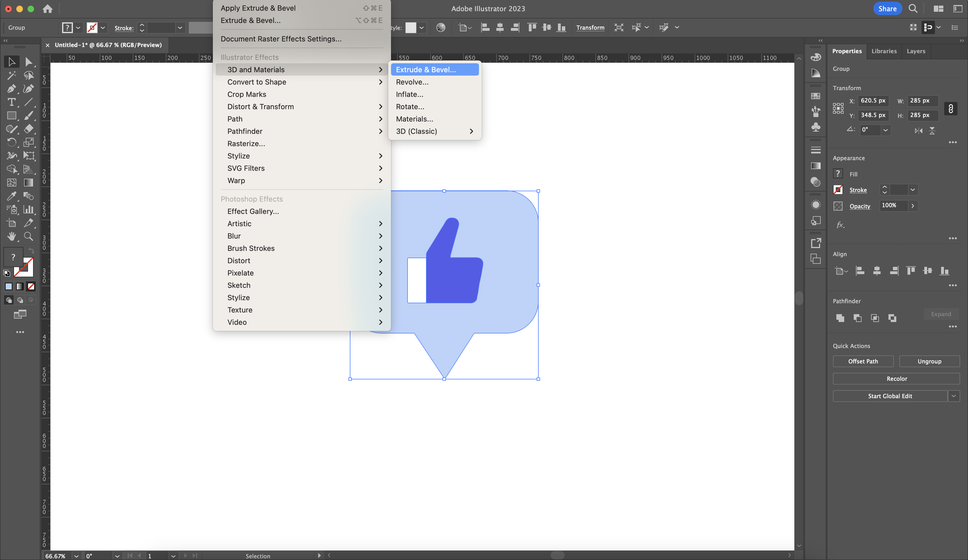Change the screen mode icon
The height and width of the screenshot is (560, 968).
click(x=20, y=314)
